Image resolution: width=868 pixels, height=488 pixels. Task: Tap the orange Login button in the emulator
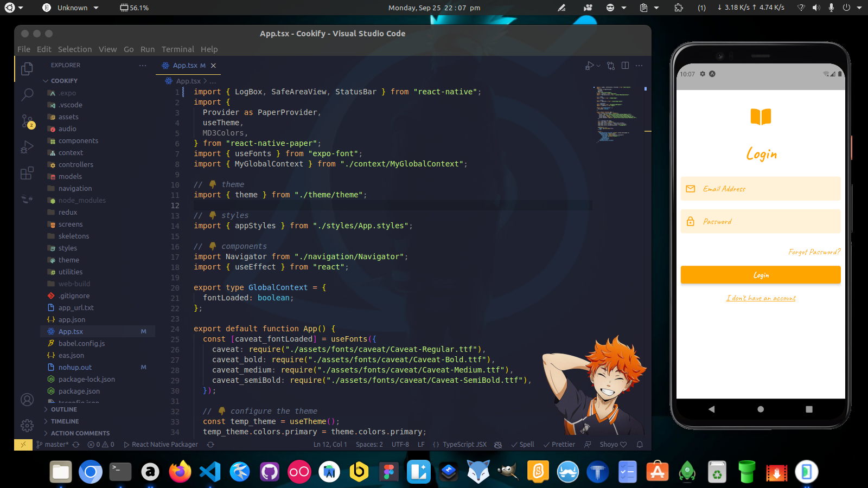click(761, 275)
